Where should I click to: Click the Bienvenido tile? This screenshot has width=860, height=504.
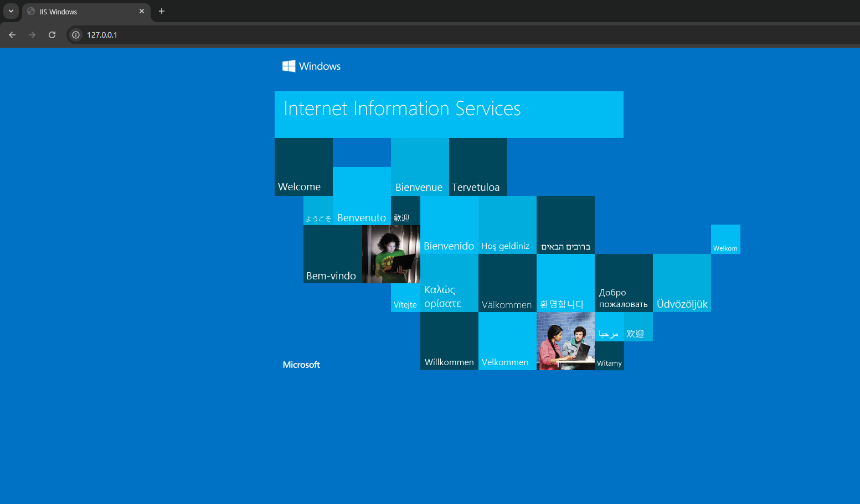(x=449, y=225)
